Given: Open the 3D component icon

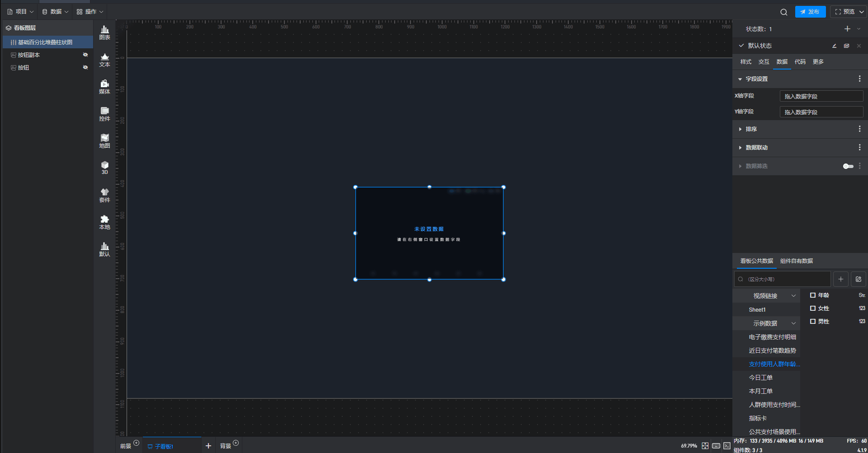Looking at the screenshot, I should pos(104,168).
